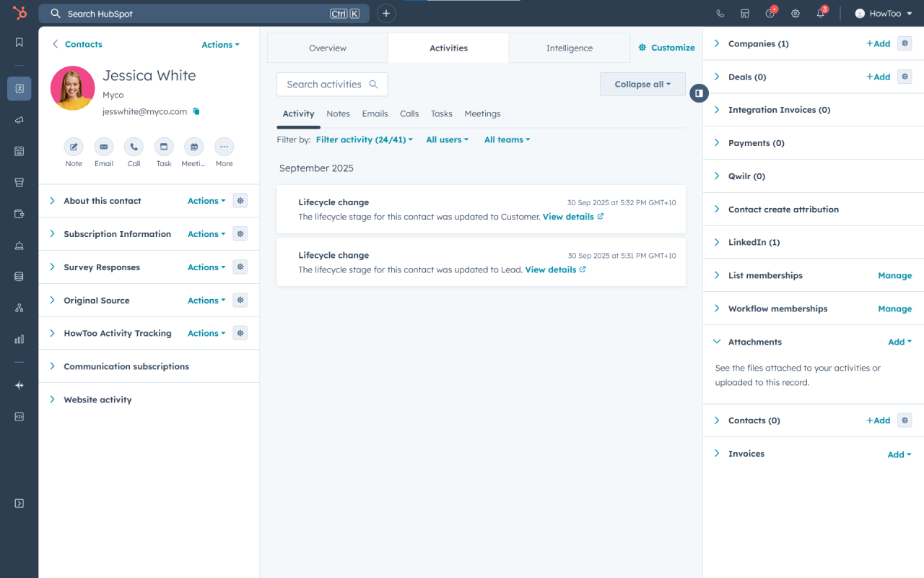Click +Add on the Deals card

(x=878, y=77)
